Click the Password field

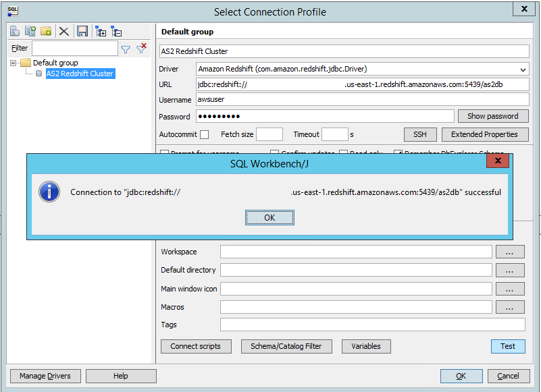coord(325,116)
